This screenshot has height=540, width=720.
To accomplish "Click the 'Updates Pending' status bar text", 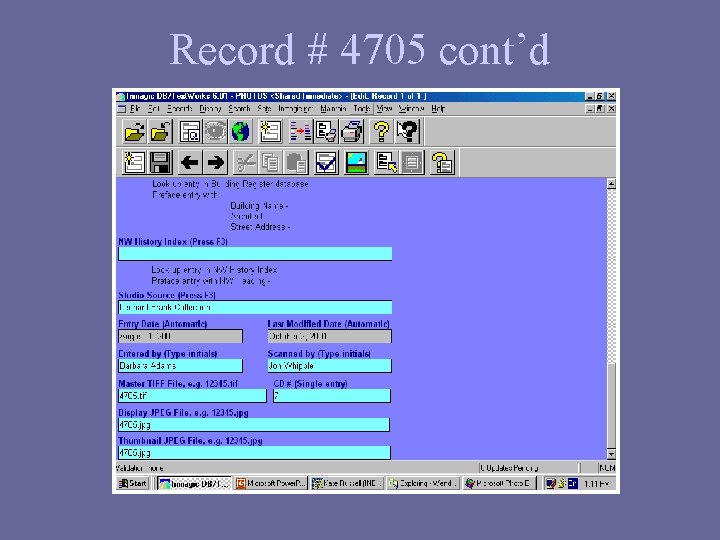I will [509, 468].
